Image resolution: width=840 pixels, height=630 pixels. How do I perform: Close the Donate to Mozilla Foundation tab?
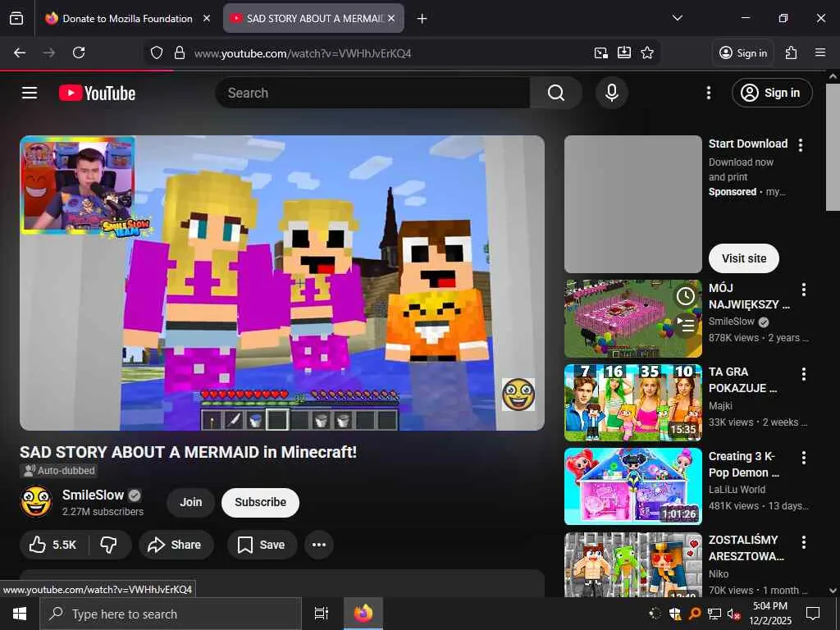coord(206,18)
